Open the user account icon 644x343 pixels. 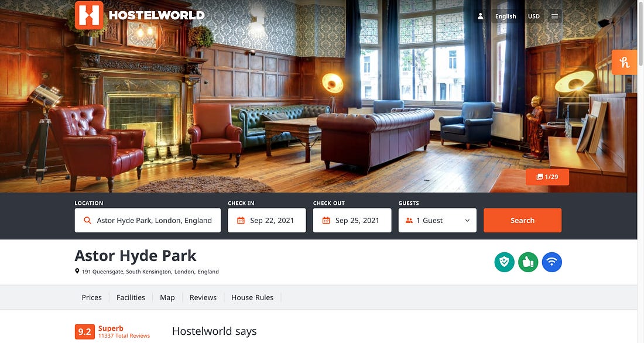480,16
